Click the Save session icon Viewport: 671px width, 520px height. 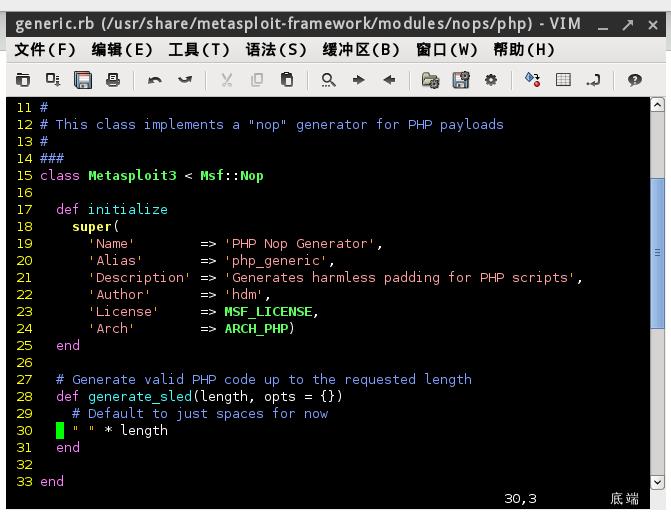tap(460, 80)
